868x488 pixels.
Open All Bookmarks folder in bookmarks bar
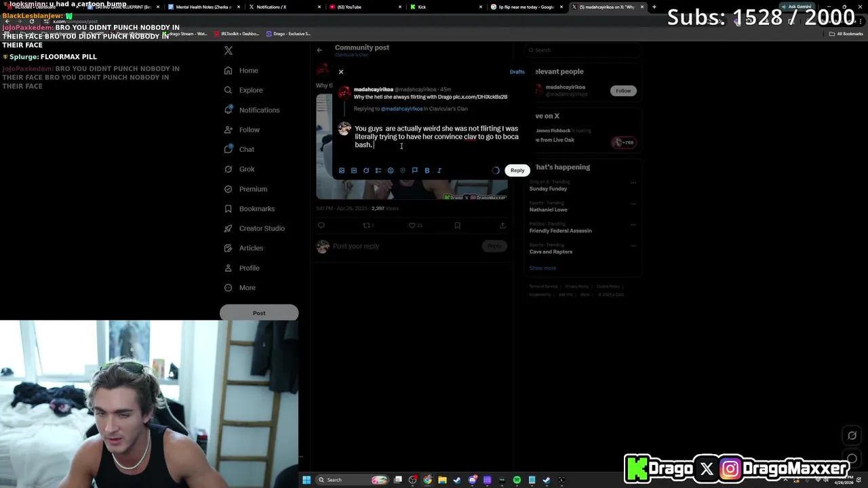click(x=846, y=34)
